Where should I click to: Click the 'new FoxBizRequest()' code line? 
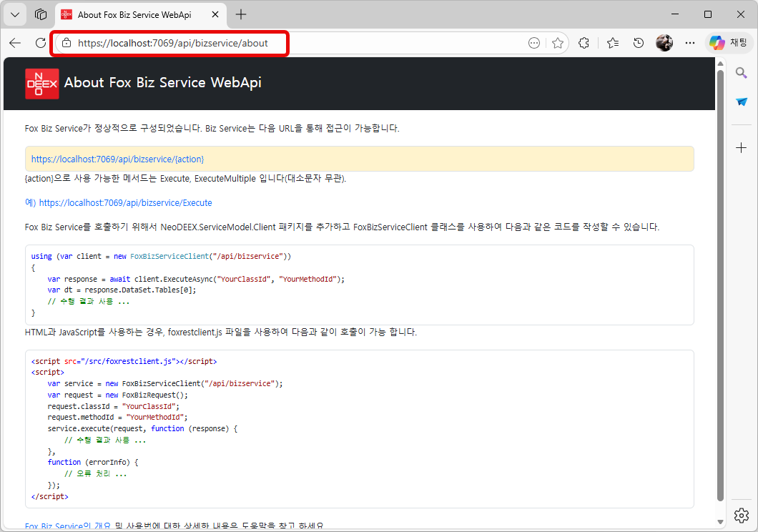point(117,395)
